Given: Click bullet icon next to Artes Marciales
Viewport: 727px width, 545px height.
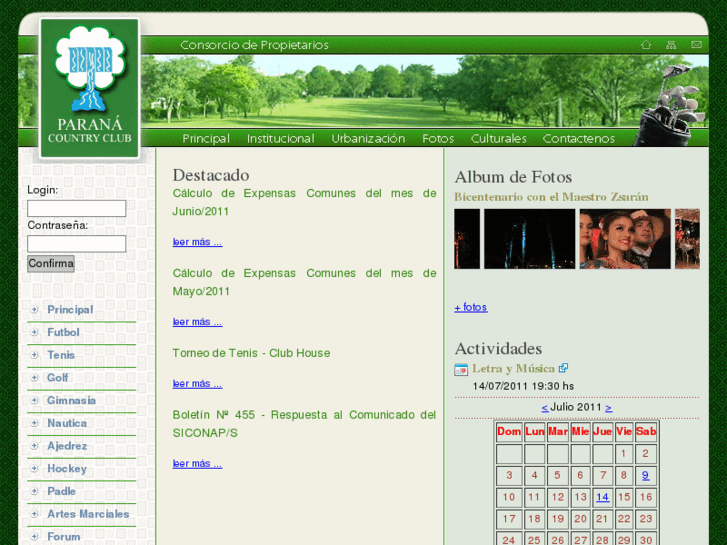Looking at the screenshot, I should [x=34, y=514].
